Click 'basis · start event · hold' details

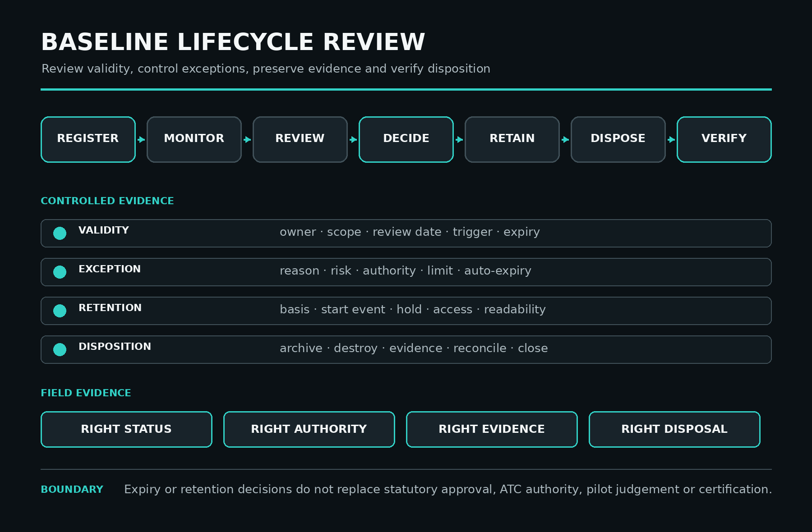point(413,310)
